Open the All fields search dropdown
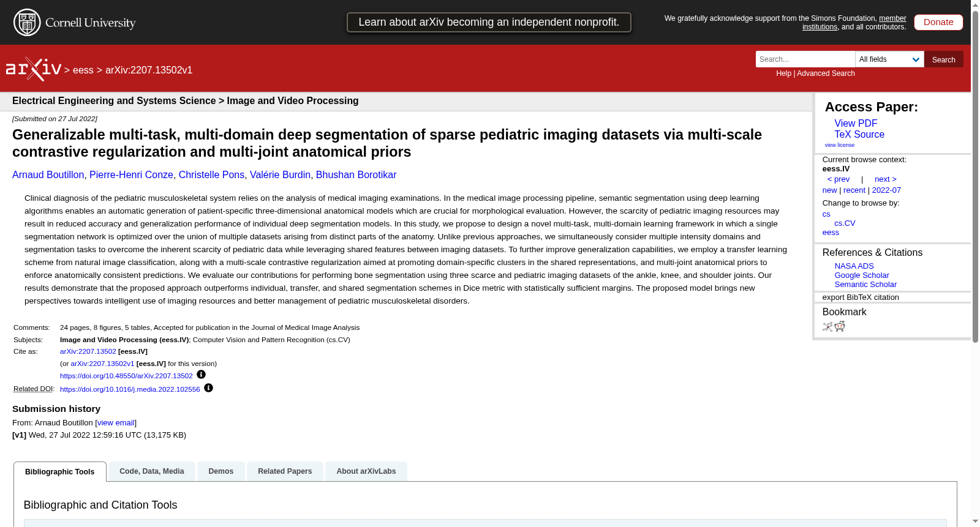This screenshot has height=527, width=980. click(889, 59)
